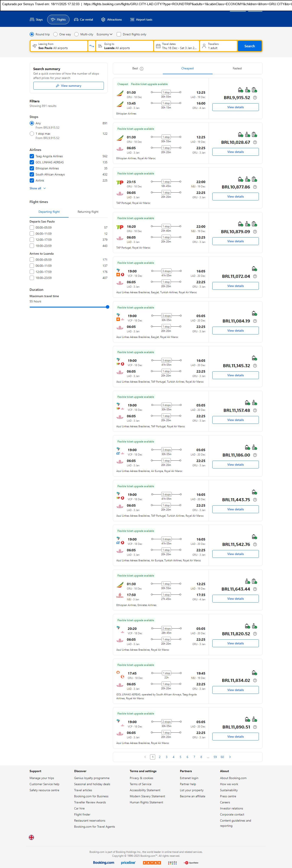292x868 pixels.
Task: Click the traveller person icon in Travellers field
Action: coord(204,46)
